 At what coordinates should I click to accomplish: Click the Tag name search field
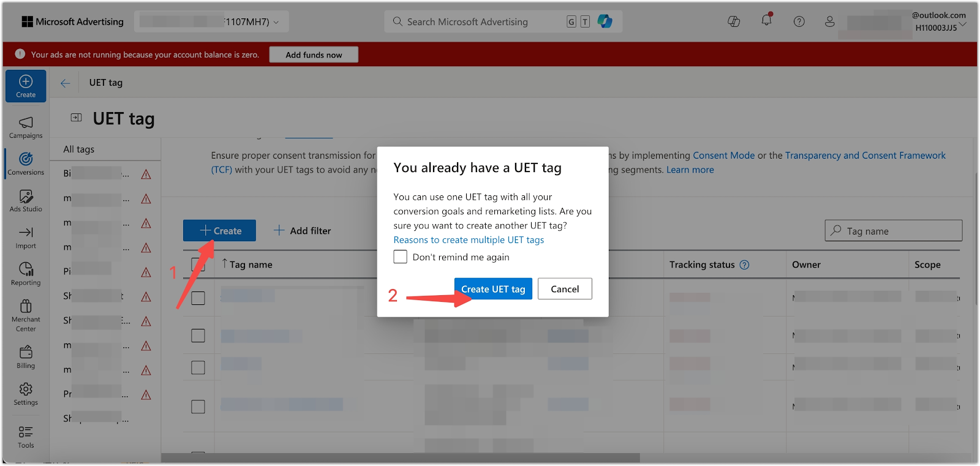point(894,231)
